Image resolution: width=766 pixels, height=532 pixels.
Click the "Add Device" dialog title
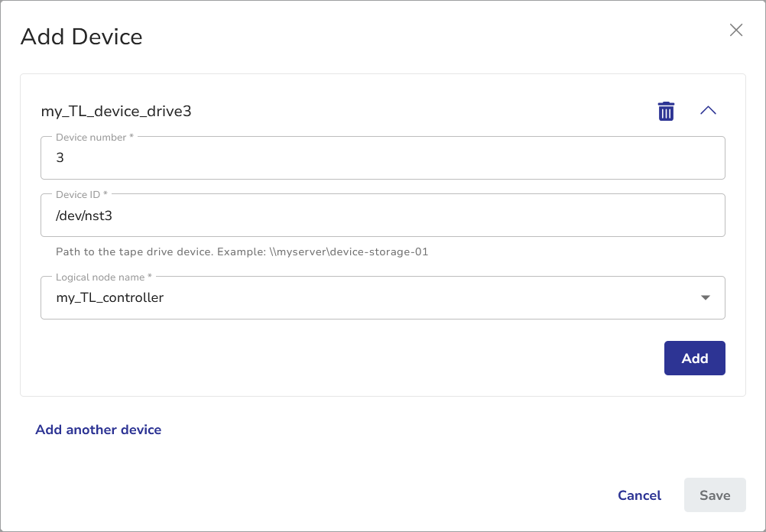[x=81, y=37]
